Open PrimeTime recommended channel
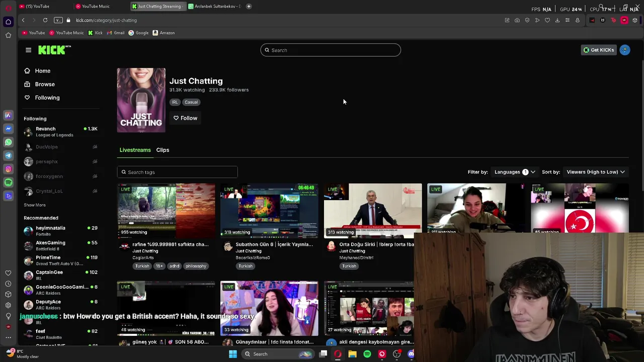The width and height of the screenshot is (644, 362). pyautogui.click(x=60, y=260)
